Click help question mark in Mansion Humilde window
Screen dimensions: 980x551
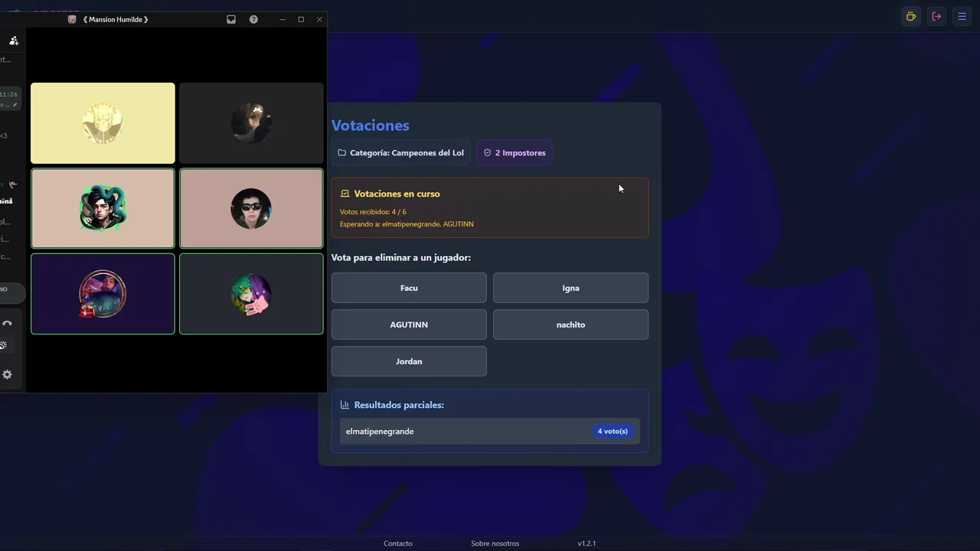coord(253,19)
